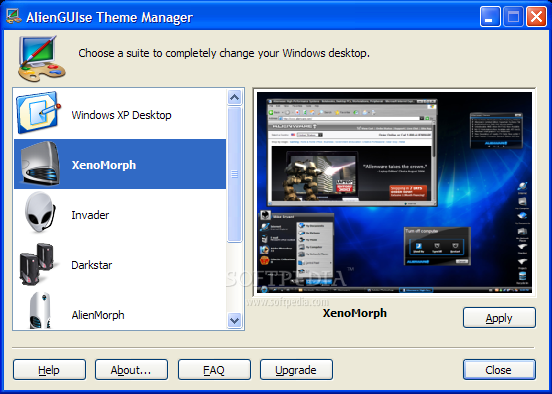Image resolution: width=552 pixels, height=394 pixels.
Task: Select the "Darkstar" list label
Action: 92,265
